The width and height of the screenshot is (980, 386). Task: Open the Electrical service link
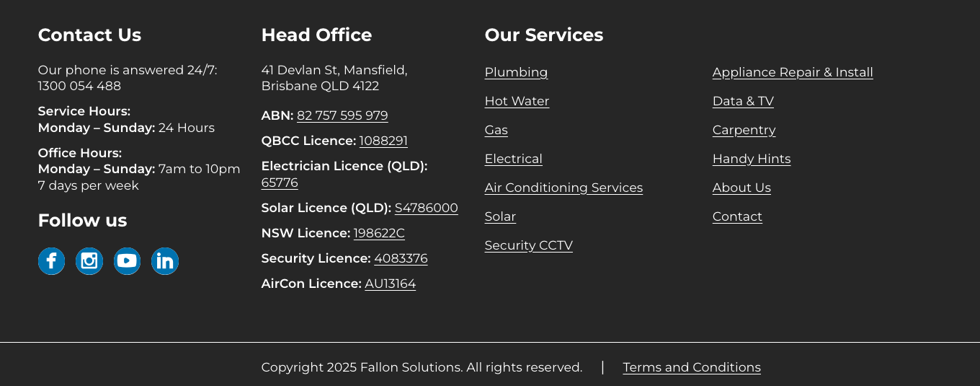513,159
